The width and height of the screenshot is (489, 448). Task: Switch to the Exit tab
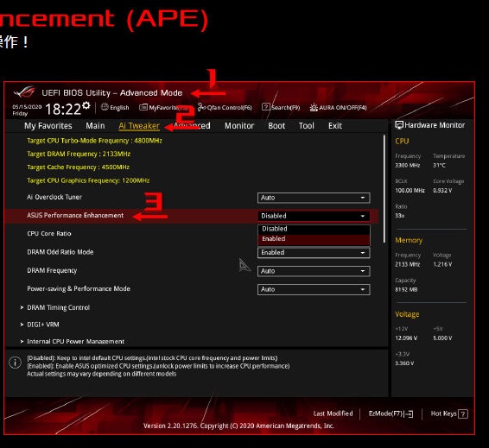pos(335,126)
